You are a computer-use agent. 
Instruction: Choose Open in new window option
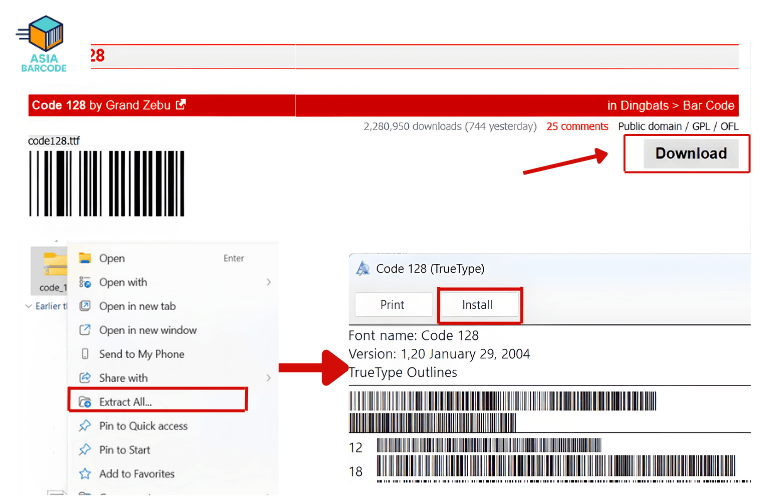click(x=148, y=330)
